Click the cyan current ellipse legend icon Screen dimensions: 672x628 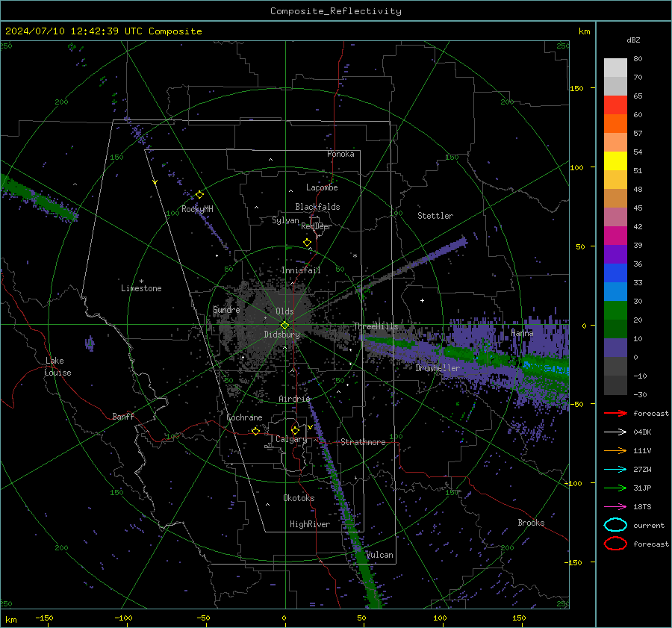tap(615, 525)
